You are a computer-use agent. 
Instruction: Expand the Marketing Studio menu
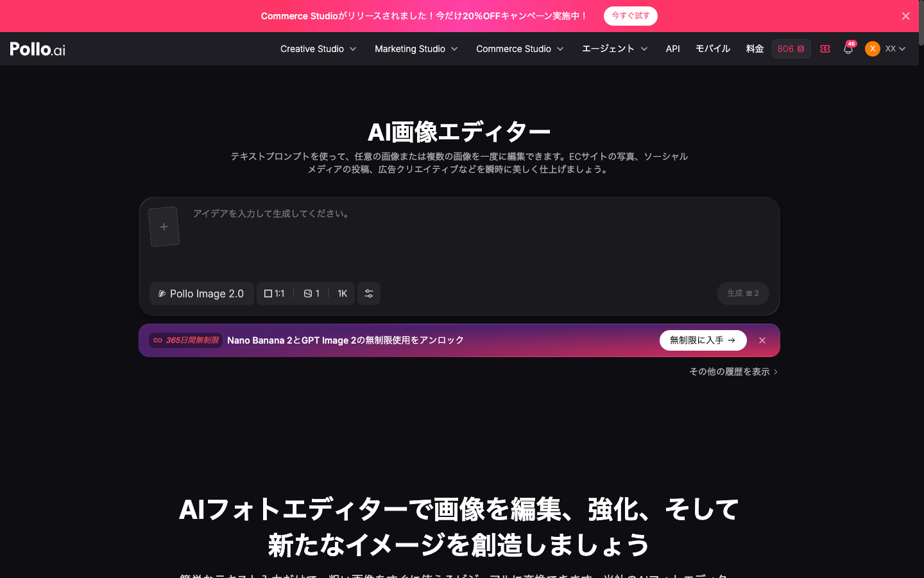point(416,49)
